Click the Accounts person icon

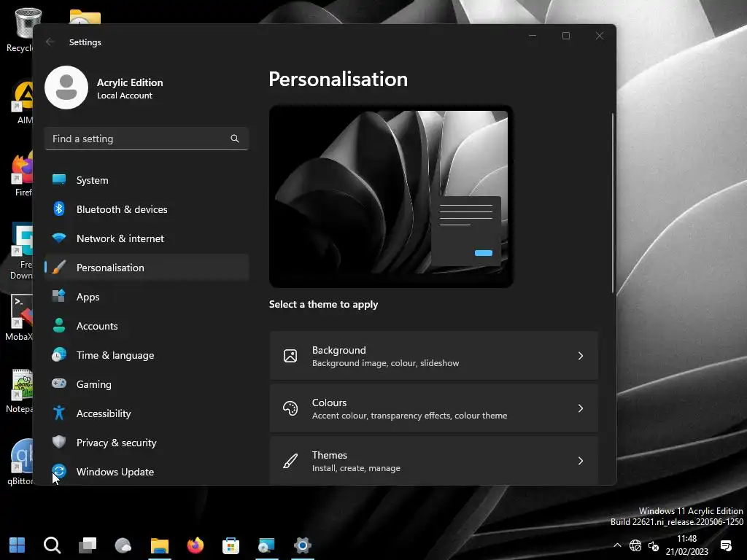(x=59, y=325)
